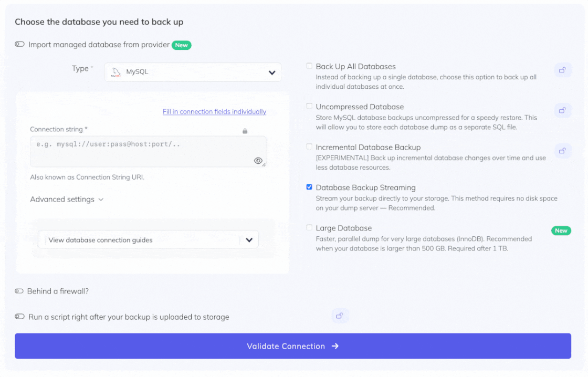588x377 pixels.
Task: Toggle Import managed database from provider switch
Action: (x=20, y=45)
